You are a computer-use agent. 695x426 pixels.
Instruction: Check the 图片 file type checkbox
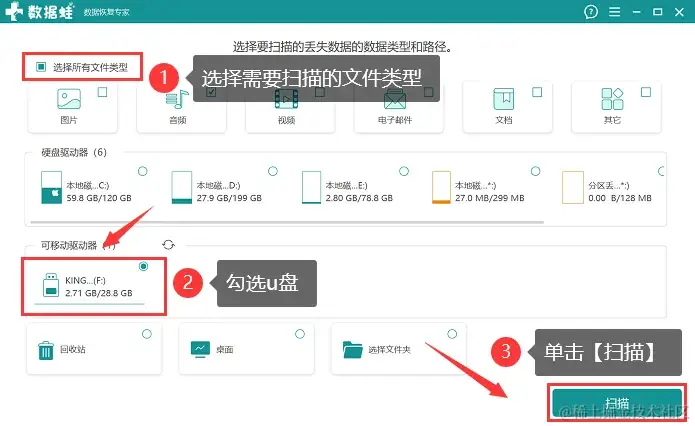[102, 92]
